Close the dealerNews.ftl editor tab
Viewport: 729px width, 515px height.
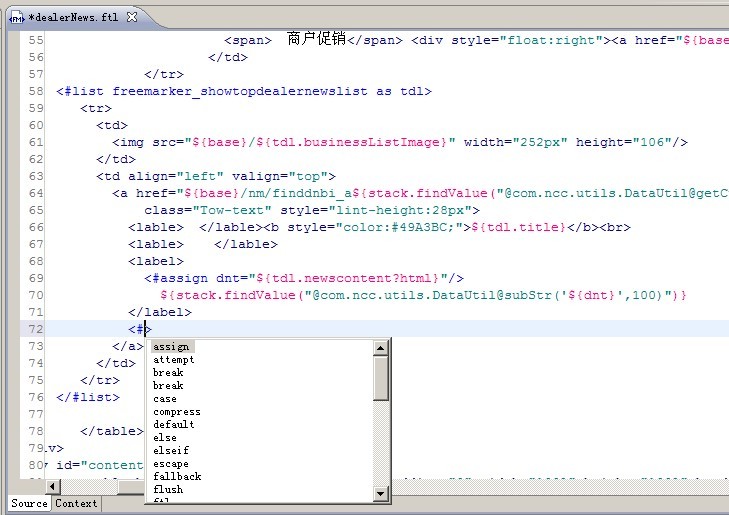pos(132,18)
